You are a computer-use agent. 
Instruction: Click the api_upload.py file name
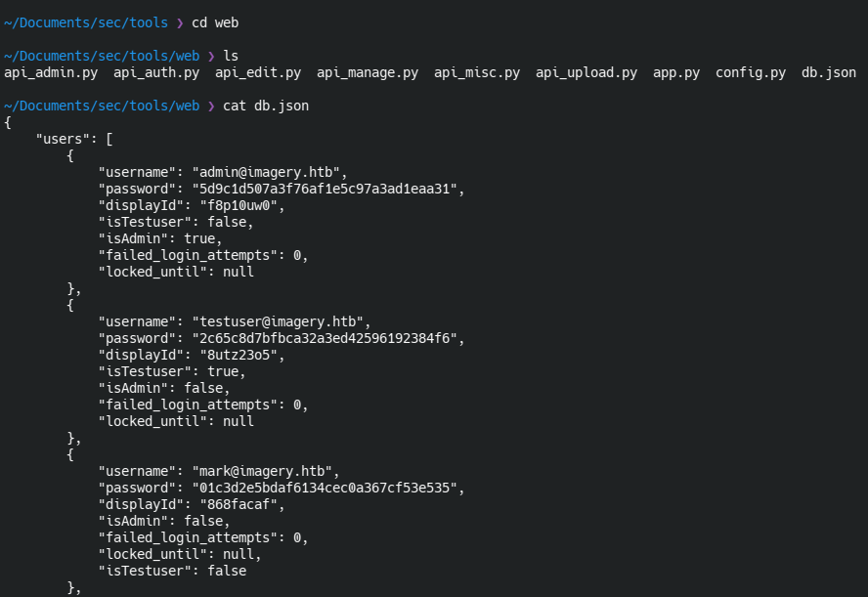[x=586, y=72]
